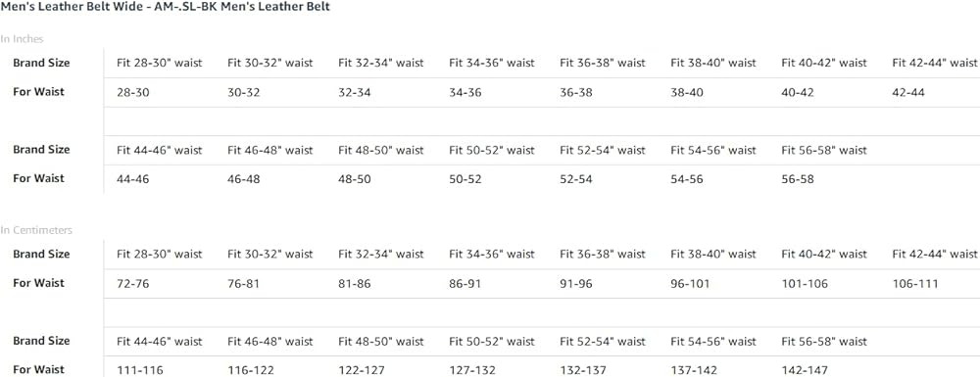Click the 42-44 waist value
980x377 pixels.
pos(908,93)
